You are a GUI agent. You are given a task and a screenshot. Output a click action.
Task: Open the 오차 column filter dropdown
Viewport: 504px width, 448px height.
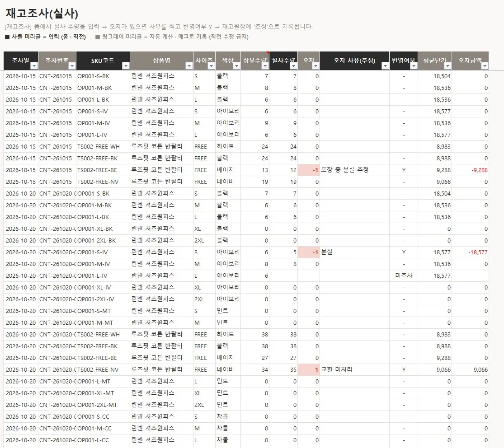coord(316,66)
